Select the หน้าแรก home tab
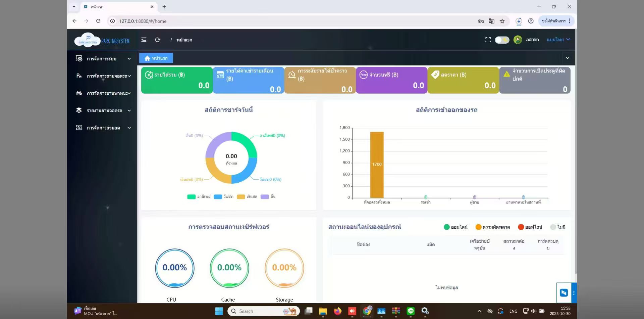Screen dimensions: 644x319 coord(156,58)
